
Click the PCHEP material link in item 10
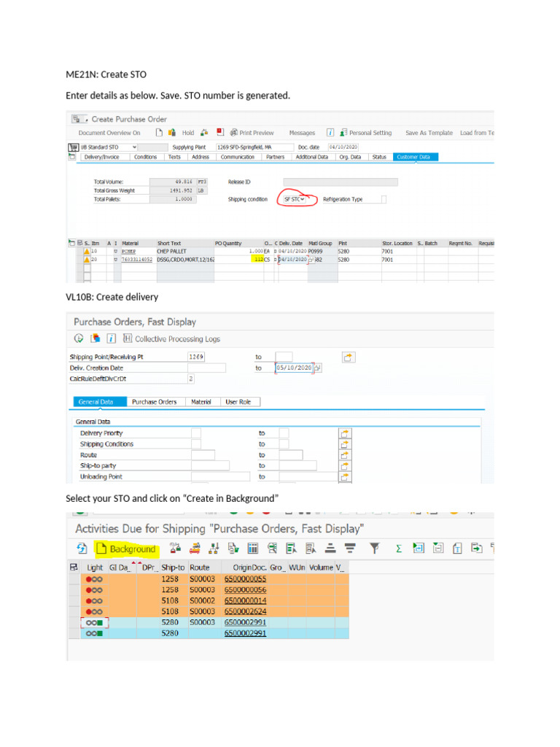(x=128, y=252)
